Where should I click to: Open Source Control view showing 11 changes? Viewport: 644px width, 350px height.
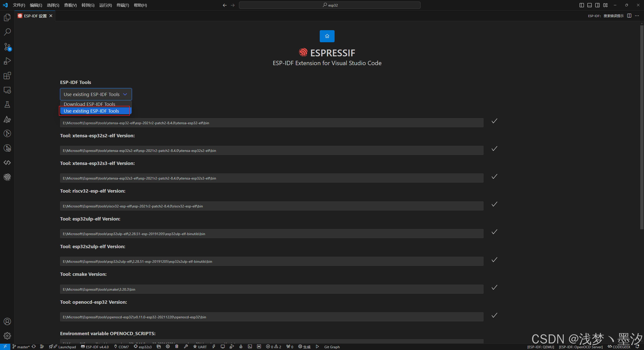pyautogui.click(x=7, y=47)
